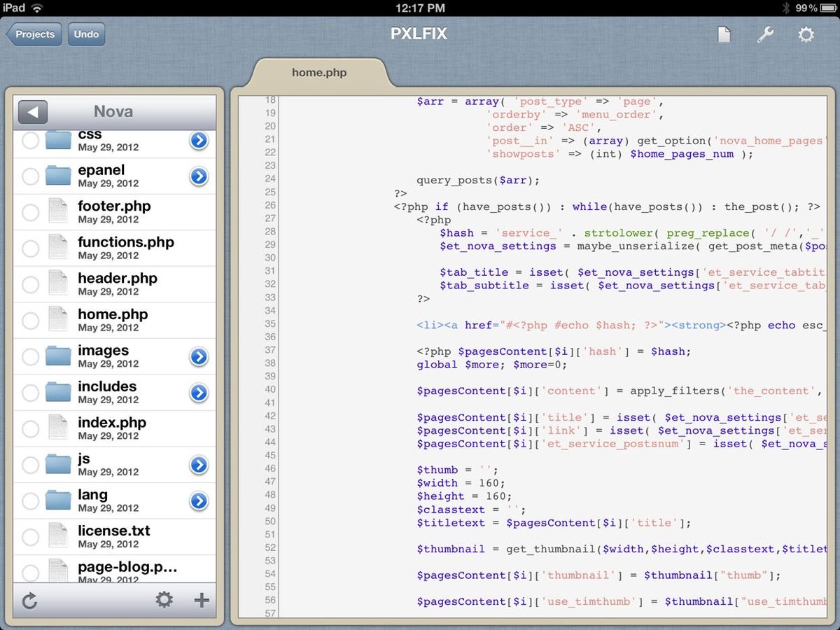Navigate back using the Nova panel arrow
Viewport: 840px width, 630px height.
coord(32,111)
